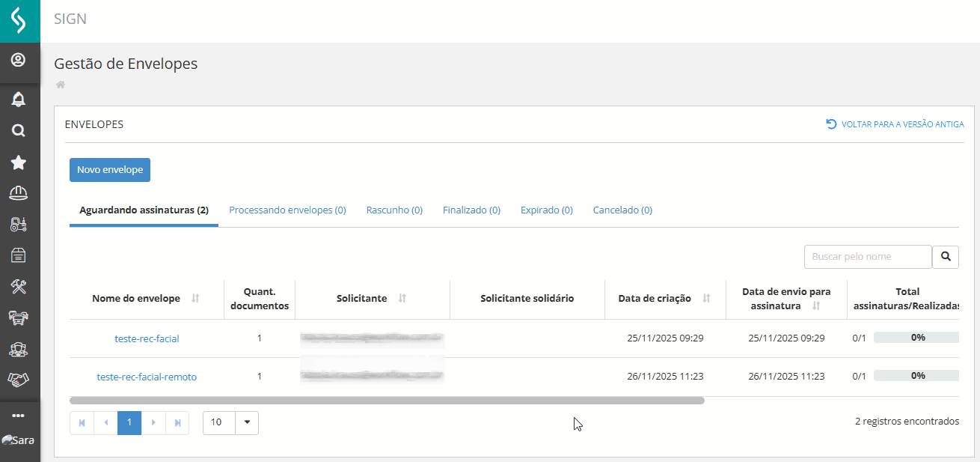The height and width of the screenshot is (462, 980).
Task: Click the Buscar pelo nome search field
Action: pos(868,257)
